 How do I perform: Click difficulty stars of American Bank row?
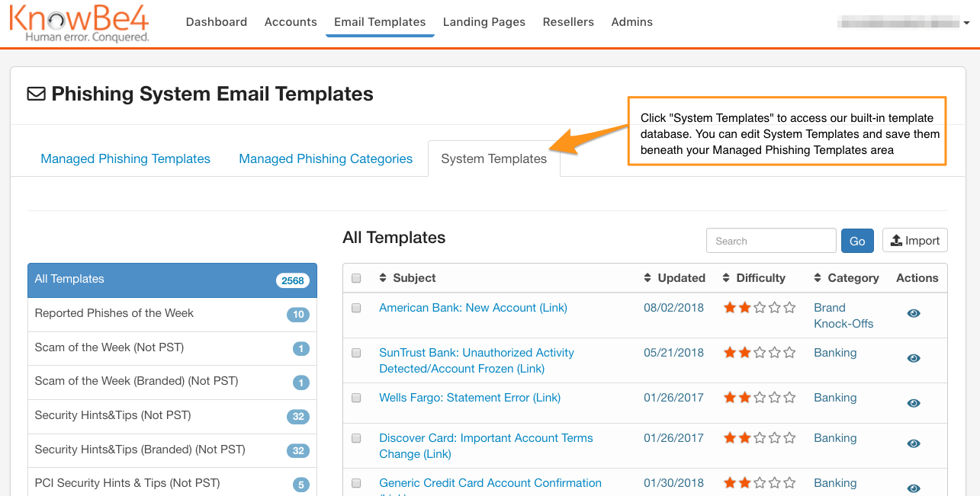coord(760,308)
